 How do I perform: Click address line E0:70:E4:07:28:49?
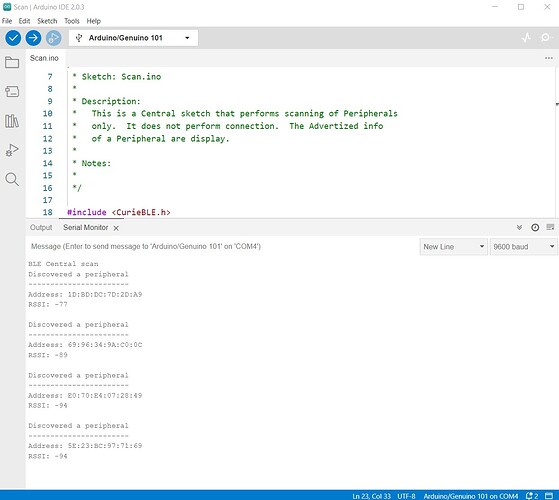[85, 396]
